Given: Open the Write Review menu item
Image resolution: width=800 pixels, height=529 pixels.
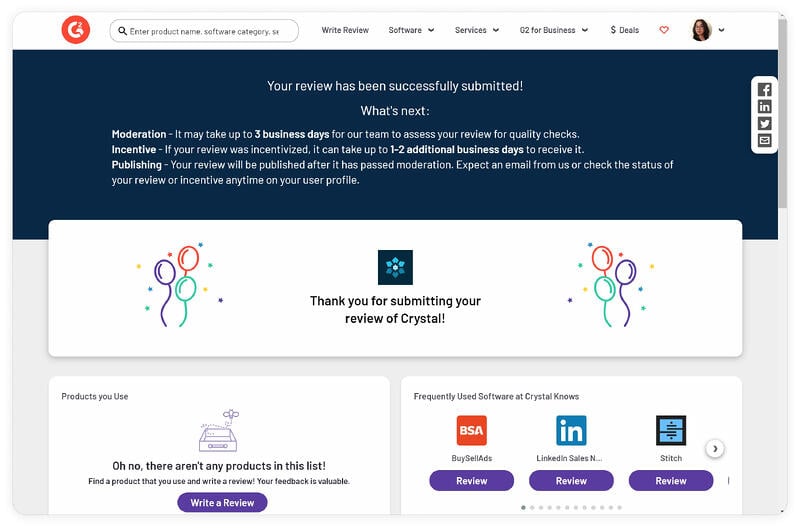Looking at the screenshot, I should [345, 30].
